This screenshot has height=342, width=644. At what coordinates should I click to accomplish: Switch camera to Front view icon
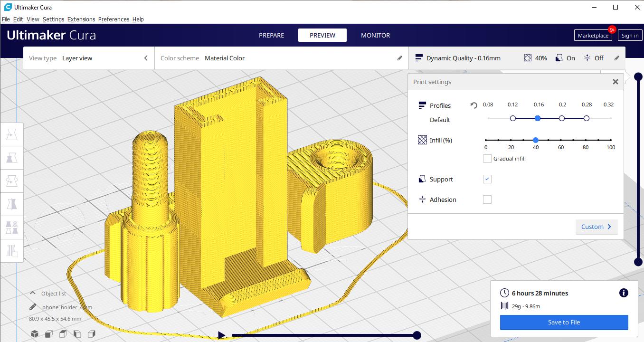(48, 334)
